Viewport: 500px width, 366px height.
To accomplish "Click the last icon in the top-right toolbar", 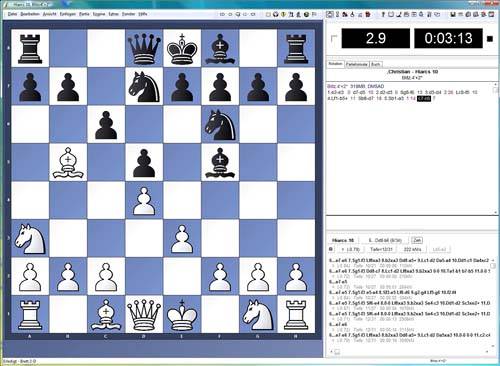I will click(491, 14).
